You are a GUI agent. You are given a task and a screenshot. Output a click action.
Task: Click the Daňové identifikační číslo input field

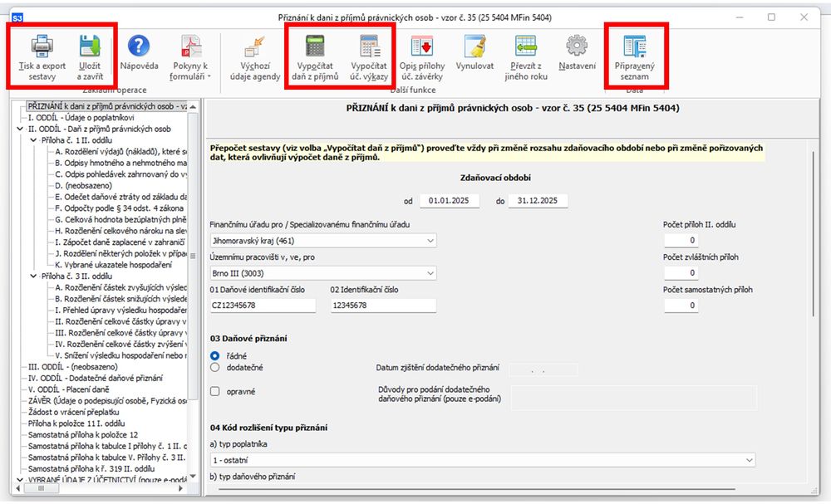pos(263,306)
